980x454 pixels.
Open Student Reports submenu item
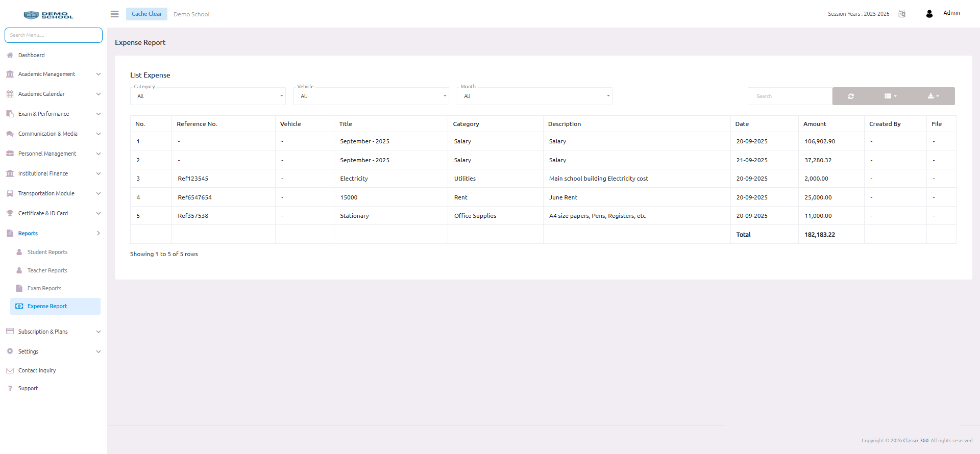(47, 252)
